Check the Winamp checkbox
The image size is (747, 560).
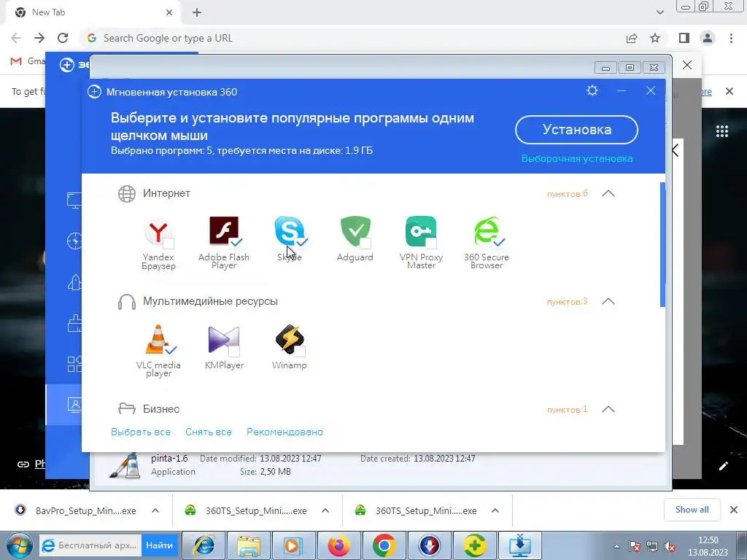pos(300,351)
